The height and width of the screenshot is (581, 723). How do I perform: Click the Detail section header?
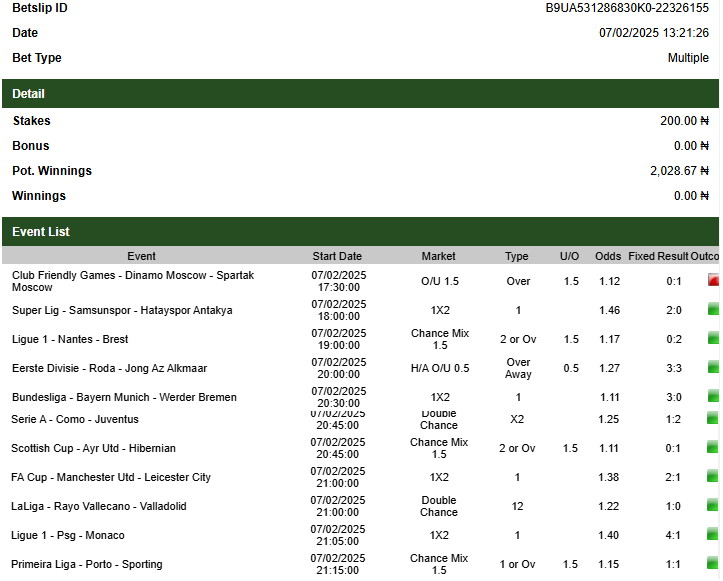pyautogui.click(x=360, y=94)
